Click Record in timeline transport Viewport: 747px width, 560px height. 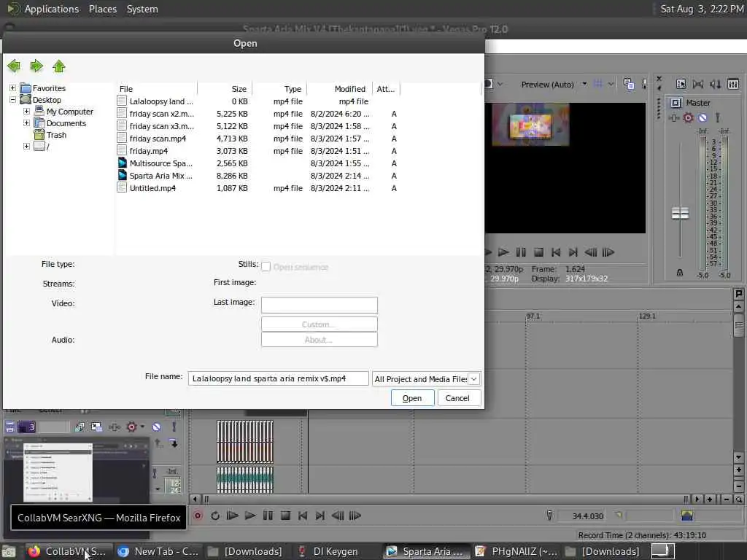(x=198, y=516)
